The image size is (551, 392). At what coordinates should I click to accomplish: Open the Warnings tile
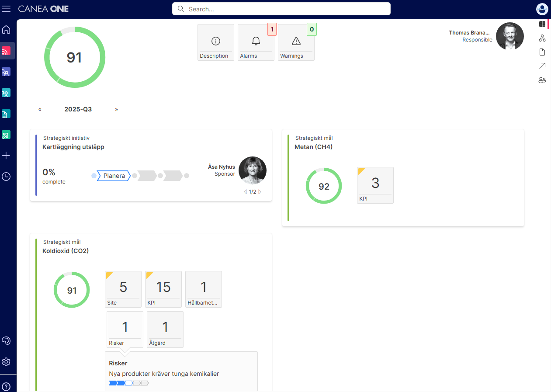[x=296, y=42]
